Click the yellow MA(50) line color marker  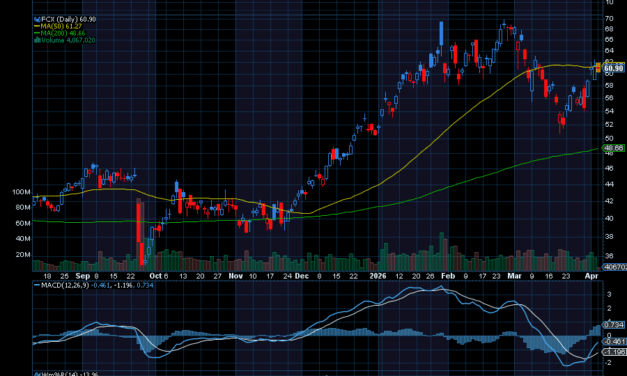37,26
